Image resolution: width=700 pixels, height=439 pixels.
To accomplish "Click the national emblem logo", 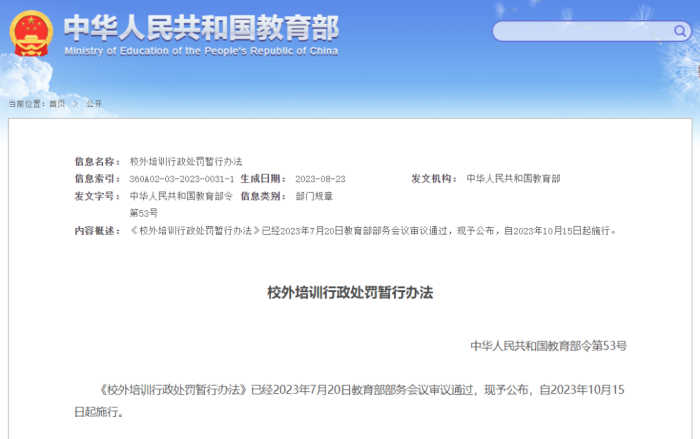I will pos(31,33).
